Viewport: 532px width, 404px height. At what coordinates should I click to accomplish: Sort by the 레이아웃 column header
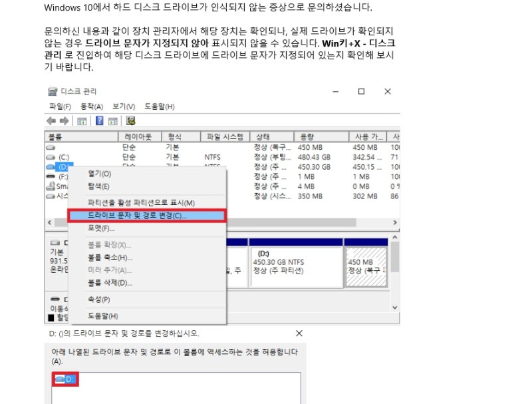[x=140, y=137]
